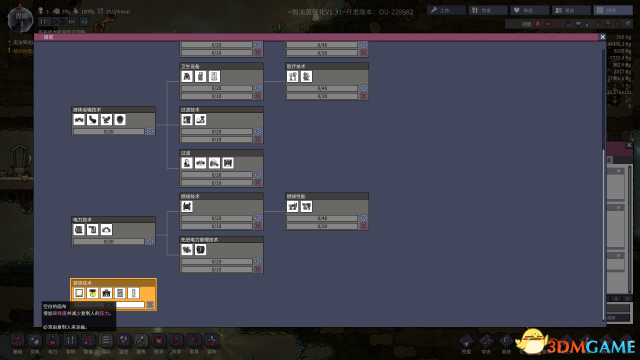
Task: Open the 体征 vitals tab with heart
Action: coord(529,10)
